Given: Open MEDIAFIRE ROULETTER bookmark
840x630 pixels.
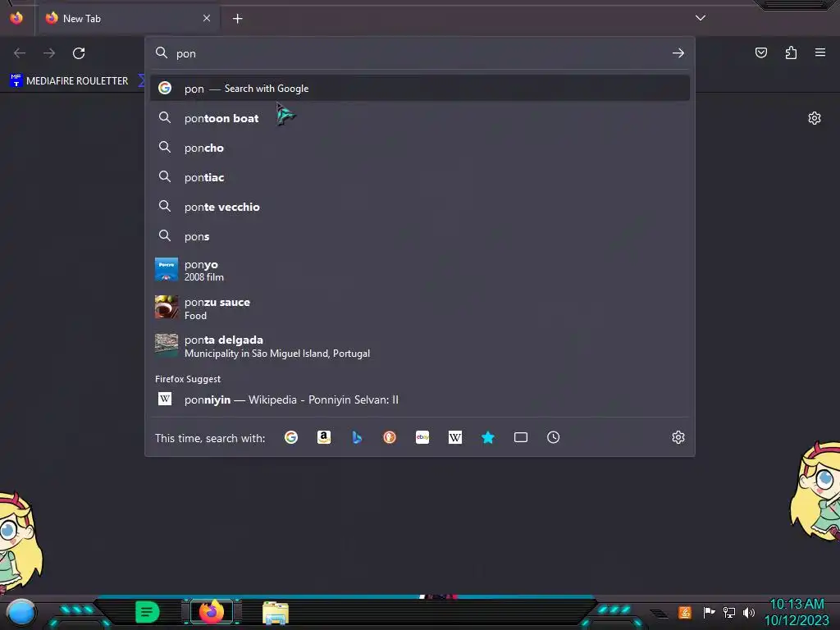Looking at the screenshot, I should click(x=69, y=81).
